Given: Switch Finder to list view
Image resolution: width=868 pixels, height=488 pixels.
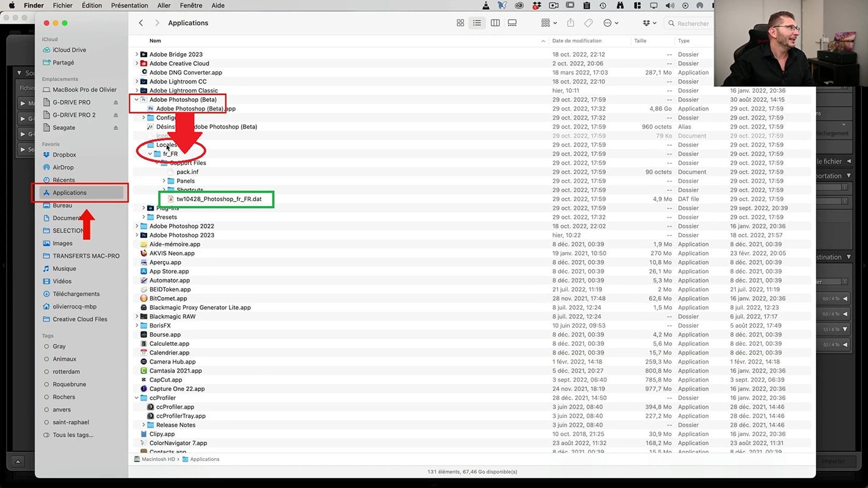Looking at the screenshot, I should click(477, 23).
